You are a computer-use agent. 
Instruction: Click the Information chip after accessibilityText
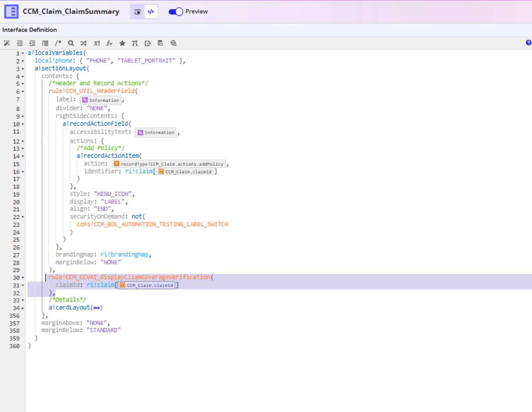click(155, 133)
